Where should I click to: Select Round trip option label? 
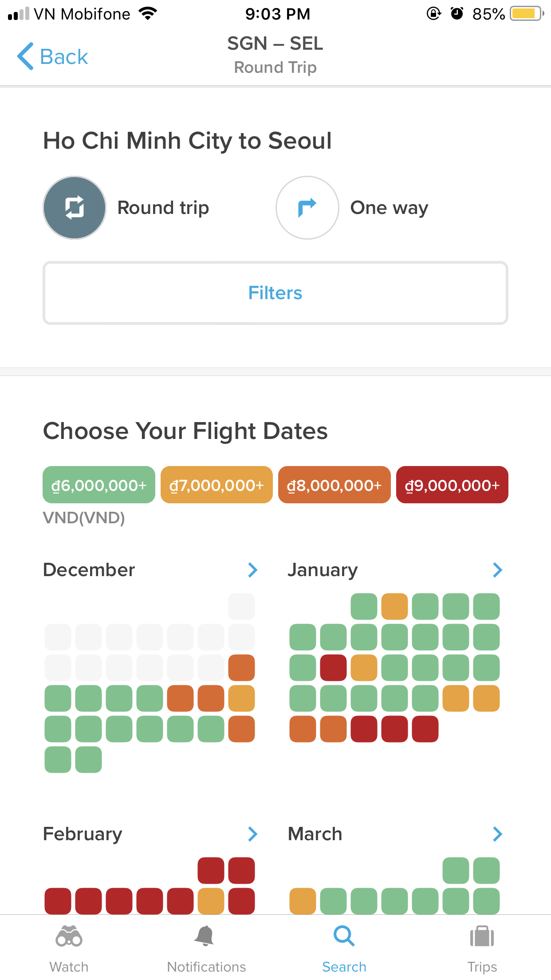point(163,208)
